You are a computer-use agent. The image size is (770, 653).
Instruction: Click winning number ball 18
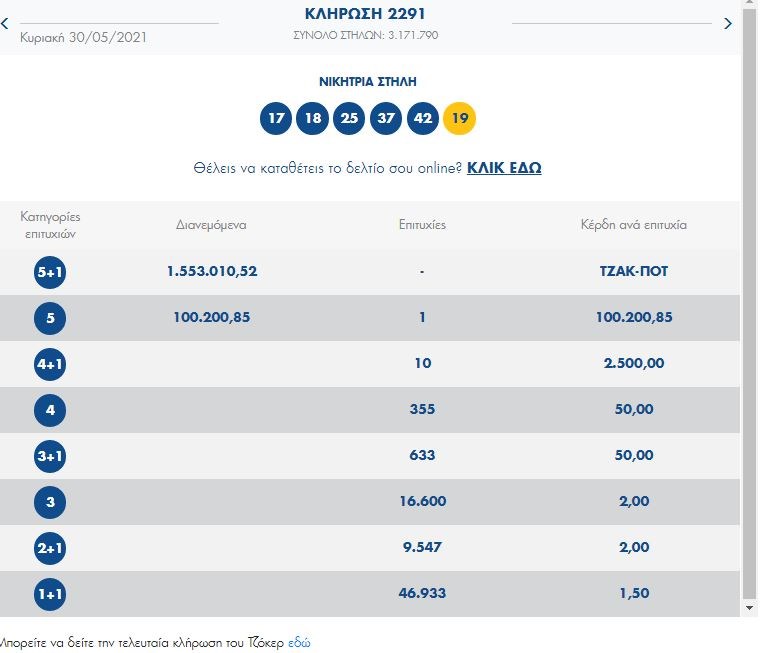[x=313, y=118]
